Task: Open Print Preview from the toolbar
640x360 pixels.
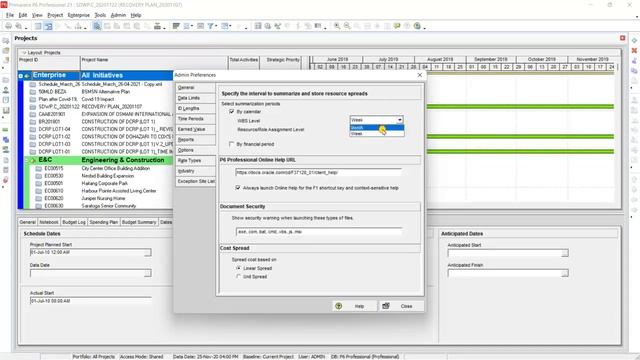Action: (x=19, y=26)
